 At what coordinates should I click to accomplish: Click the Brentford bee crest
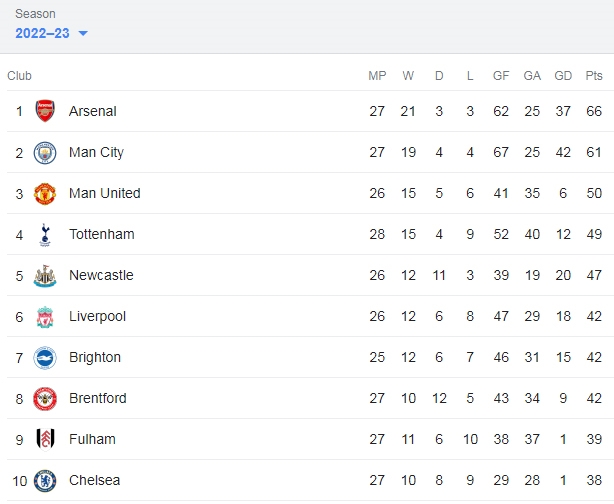[45, 399]
